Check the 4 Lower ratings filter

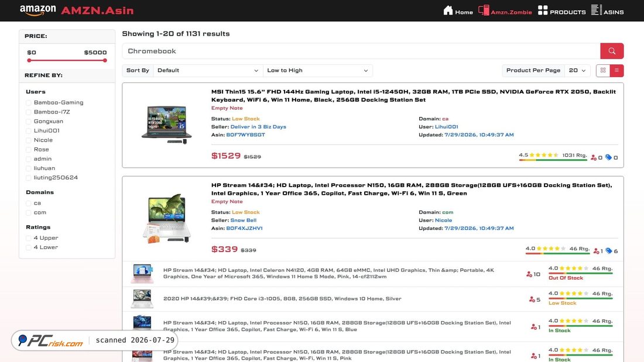coord(28,247)
